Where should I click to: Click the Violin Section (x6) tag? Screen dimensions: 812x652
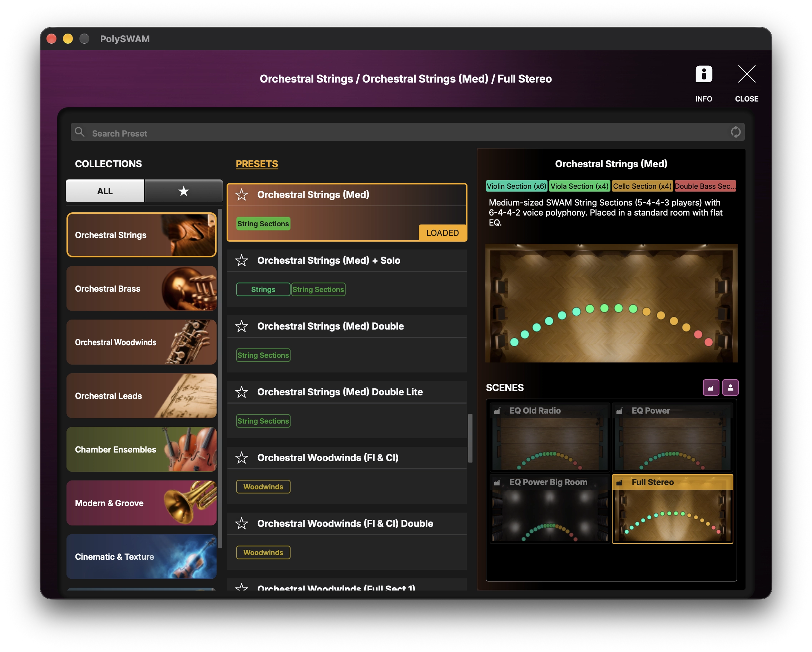coord(516,186)
